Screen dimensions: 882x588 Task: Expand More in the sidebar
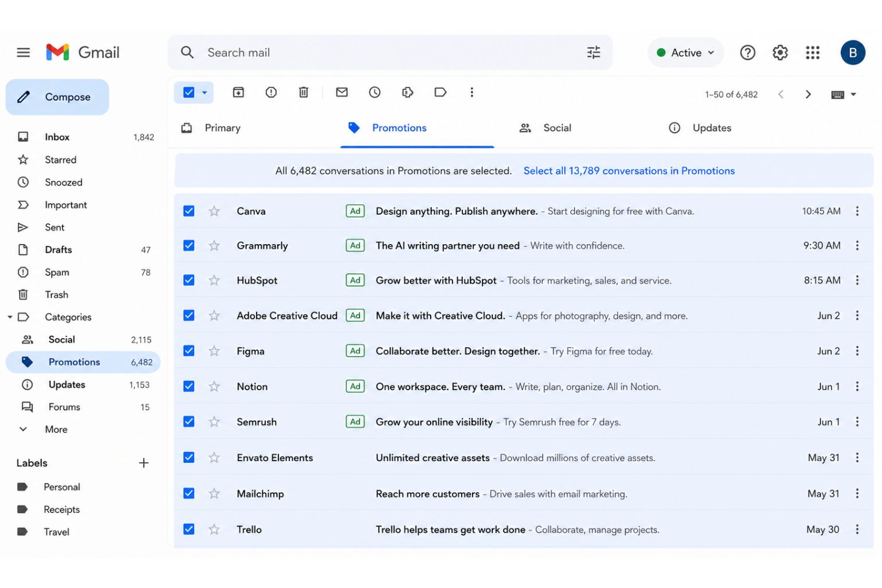point(56,430)
